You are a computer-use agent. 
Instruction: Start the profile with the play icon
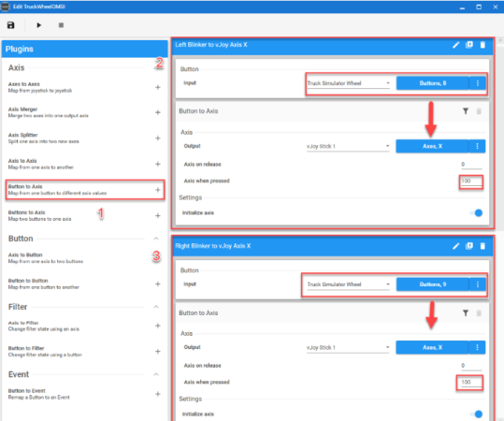[39, 25]
